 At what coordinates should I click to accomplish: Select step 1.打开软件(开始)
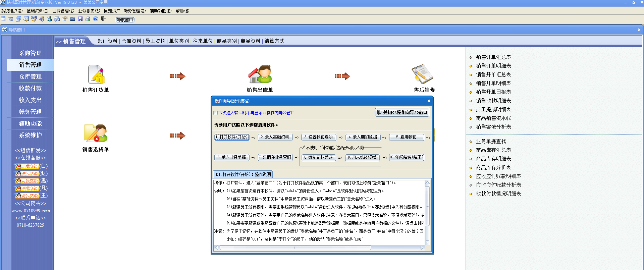point(232,137)
